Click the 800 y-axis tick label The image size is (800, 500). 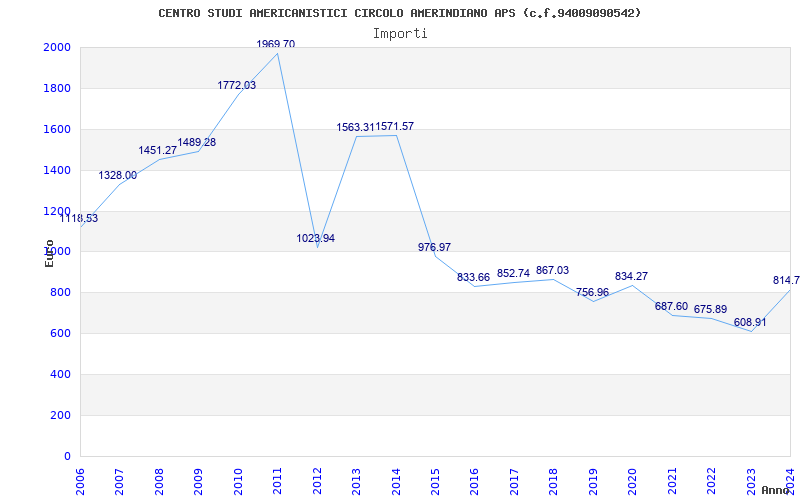click(x=61, y=293)
